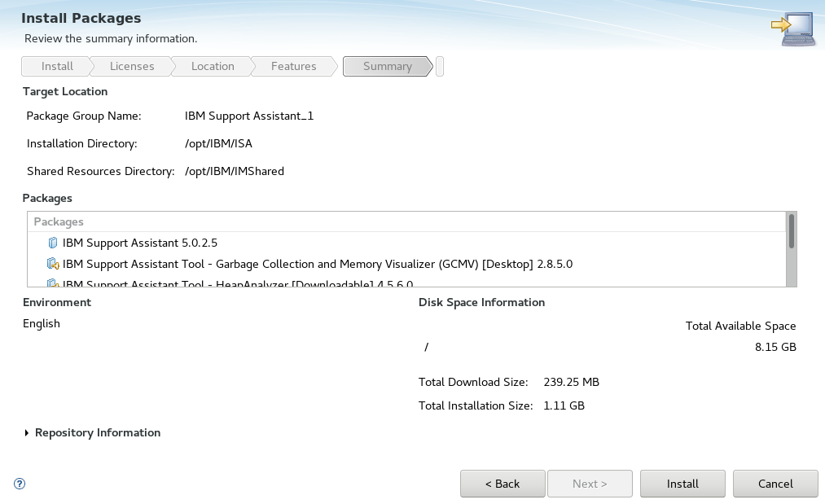Viewport: 825px width, 504px height.
Task: Click the Next button
Action: pos(590,484)
